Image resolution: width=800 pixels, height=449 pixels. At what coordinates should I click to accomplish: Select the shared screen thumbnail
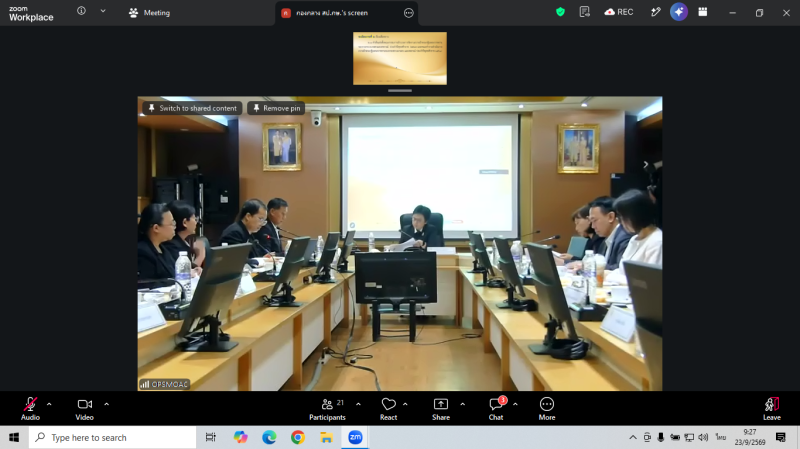[x=400, y=58]
